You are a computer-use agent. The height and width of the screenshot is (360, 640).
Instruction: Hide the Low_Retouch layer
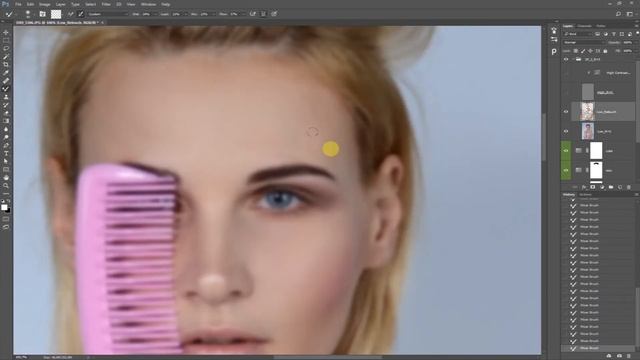566,112
